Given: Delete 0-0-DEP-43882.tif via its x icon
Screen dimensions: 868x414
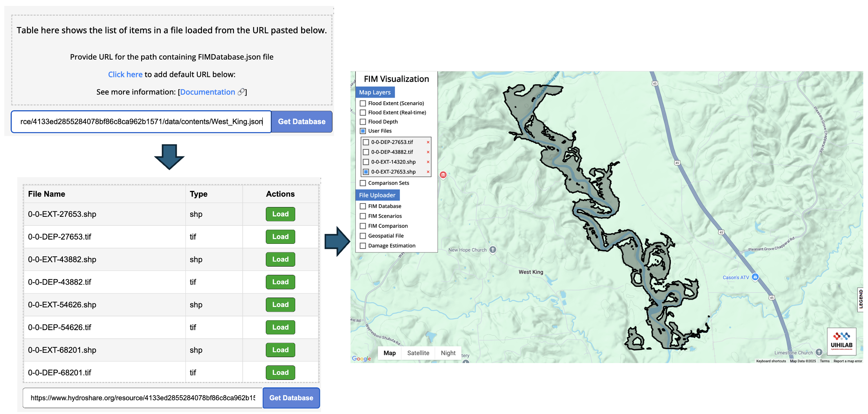Looking at the screenshot, I should point(428,152).
